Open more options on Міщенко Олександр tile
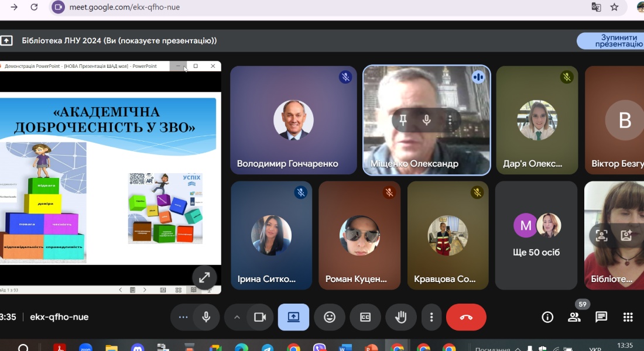 tap(450, 120)
